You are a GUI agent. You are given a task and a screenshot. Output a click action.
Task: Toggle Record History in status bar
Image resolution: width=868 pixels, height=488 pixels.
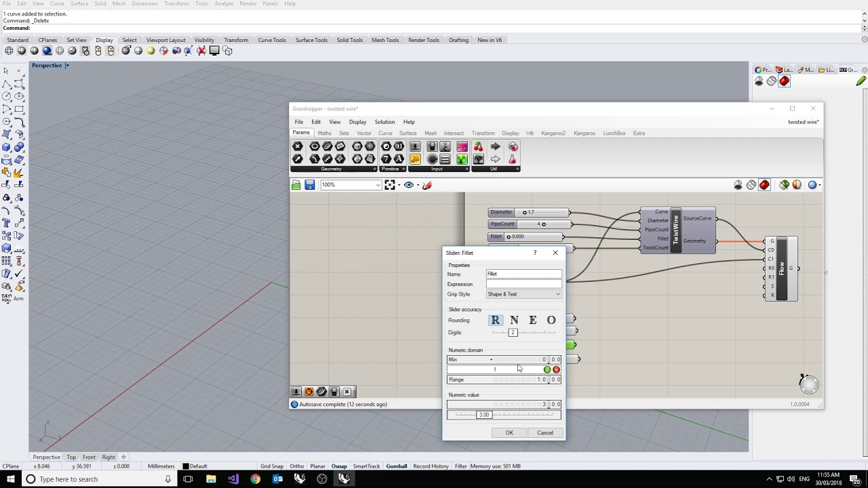coord(431,466)
